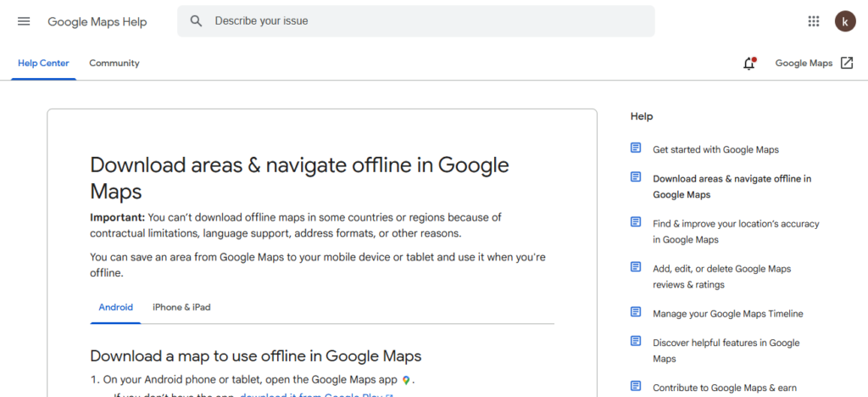868x397 pixels.
Task: Click article icon beside Download areas & navigate offline
Action: 636,177
